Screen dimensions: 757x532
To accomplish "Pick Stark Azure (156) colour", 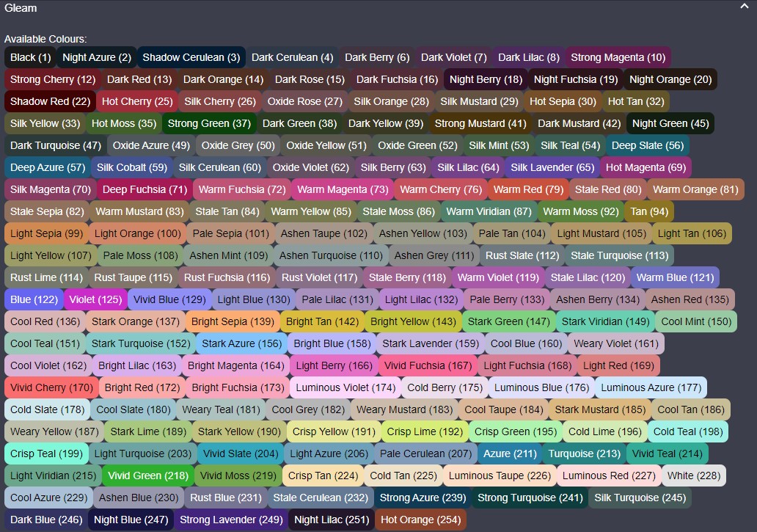I will (241, 343).
